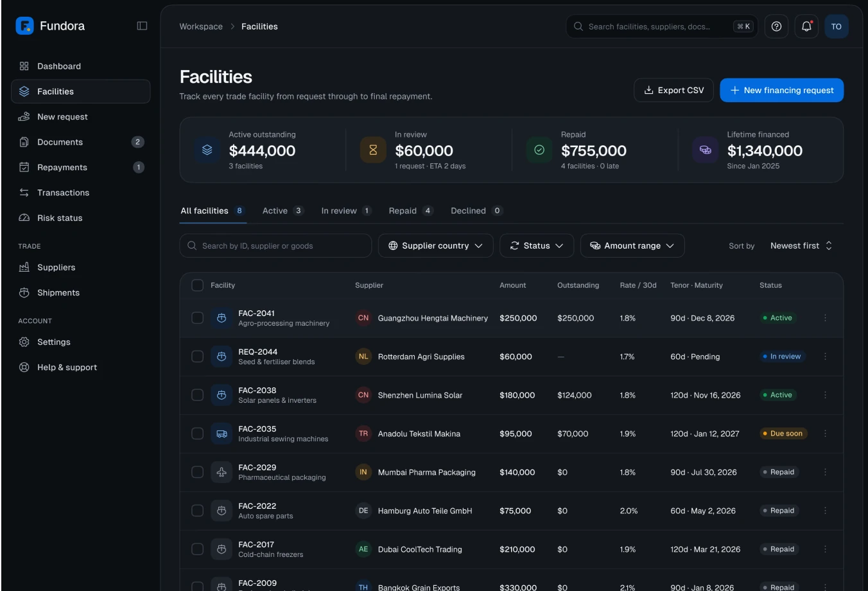Screen dimensions: 868x591
Task: Click the Export CSV button
Action: 673,90
